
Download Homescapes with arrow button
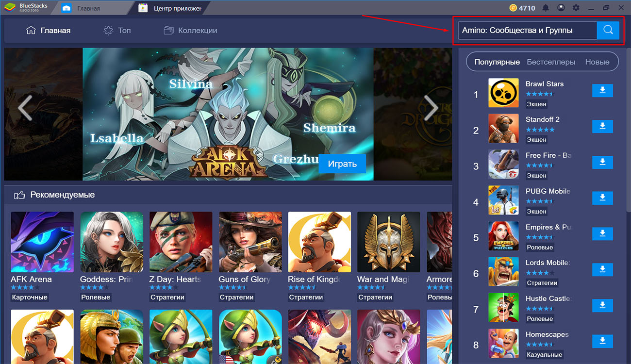pos(602,341)
